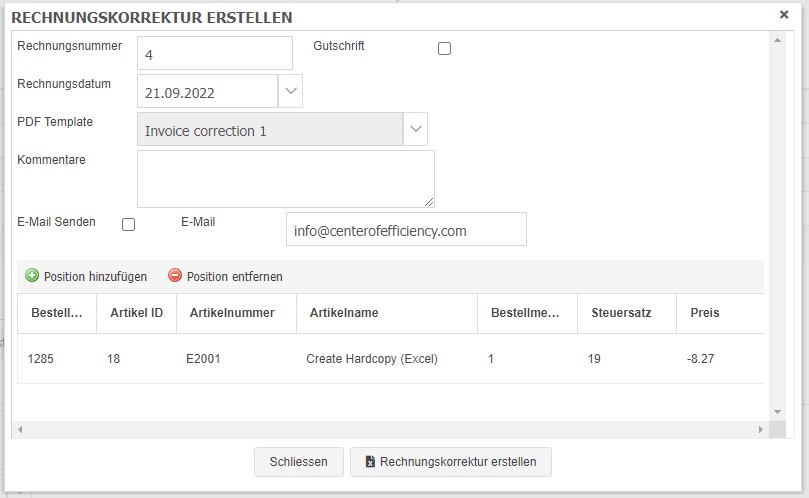Click the Schliessen button
Screen dimensions: 809x498
[299, 461]
